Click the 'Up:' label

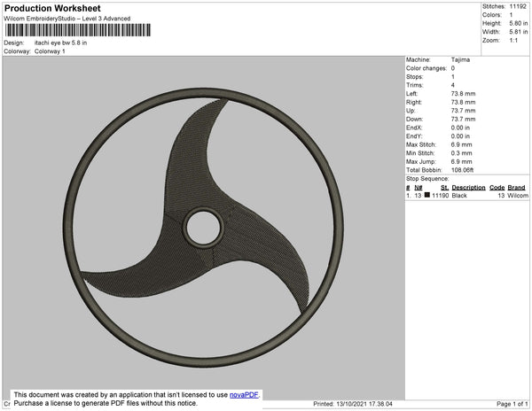pyautogui.click(x=411, y=111)
